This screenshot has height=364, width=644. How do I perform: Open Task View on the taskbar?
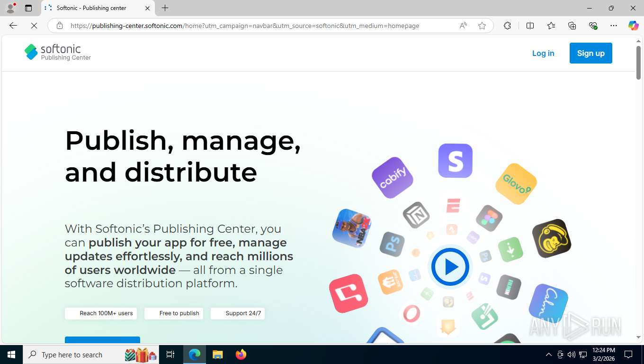(x=170, y=355)
